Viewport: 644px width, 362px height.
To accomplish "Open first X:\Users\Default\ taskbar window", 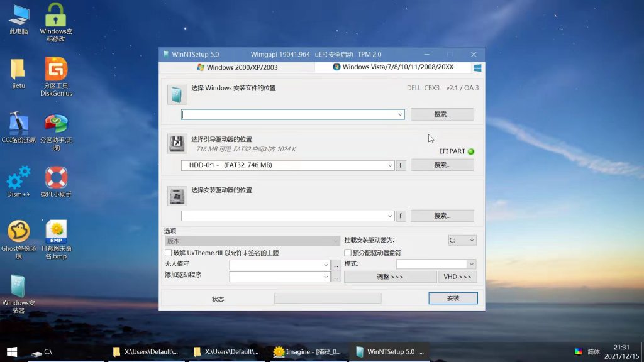I will [x=147, y=352].
